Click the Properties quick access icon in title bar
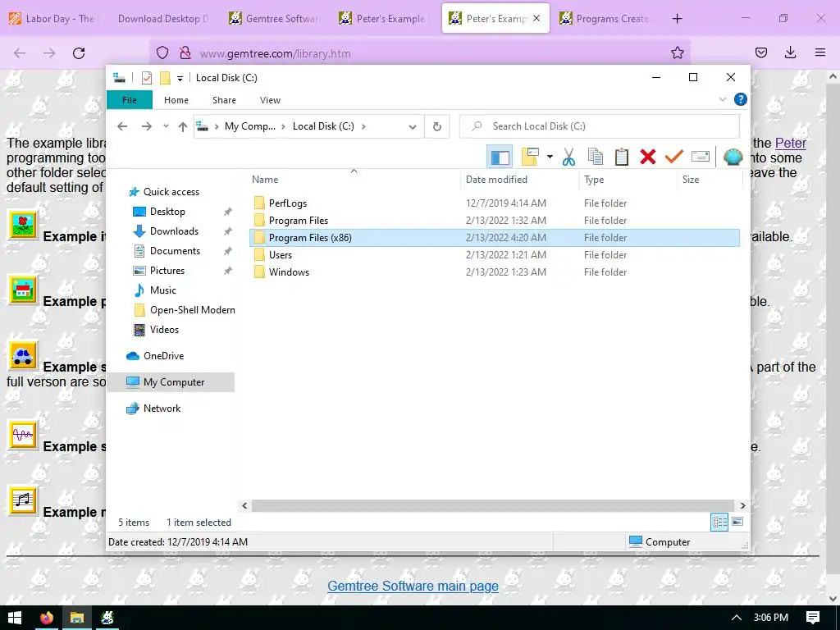The height and width of the screenshot is (630, 840). point(146,78)
